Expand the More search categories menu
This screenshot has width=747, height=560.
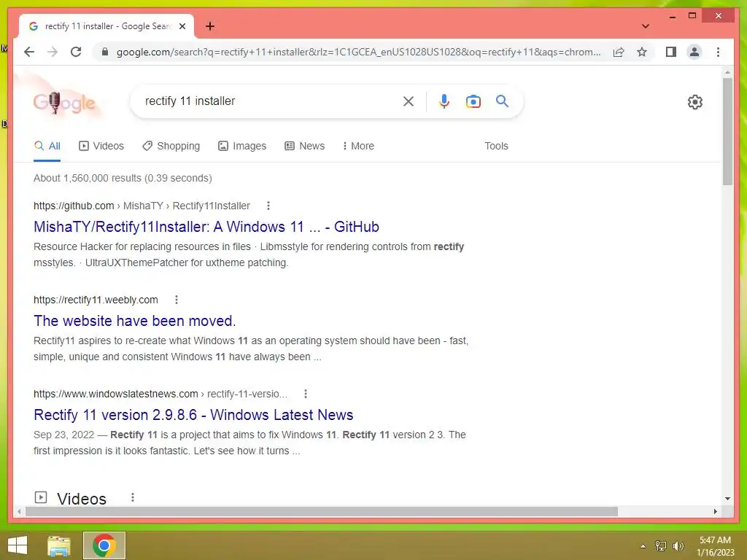[x=358, y=146]
